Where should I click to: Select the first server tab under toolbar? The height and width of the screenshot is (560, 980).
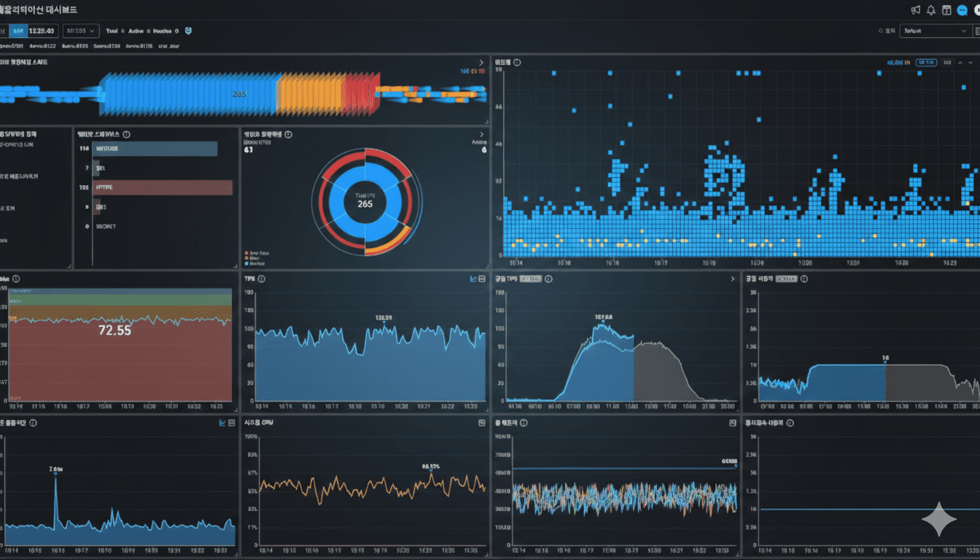click(x=11, y=46)
